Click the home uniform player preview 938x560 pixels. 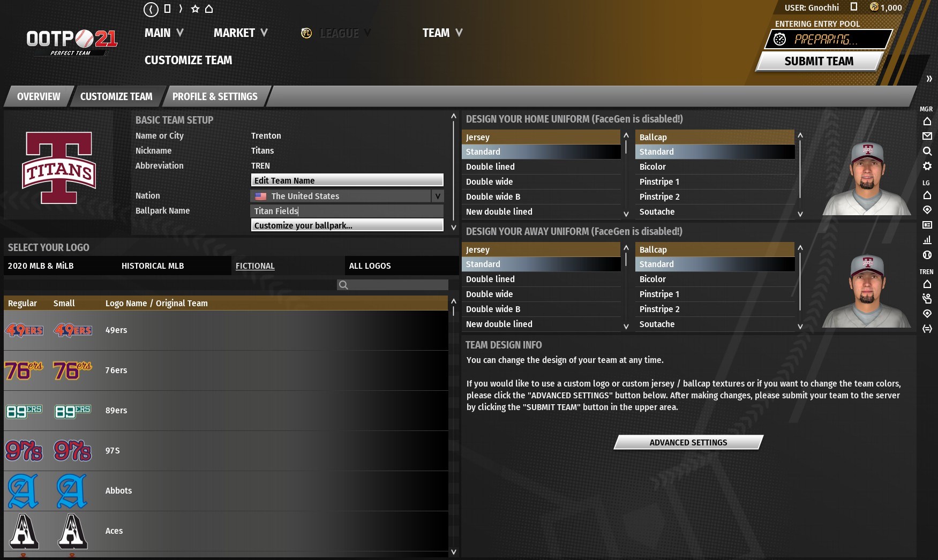[x=867, y=178]
